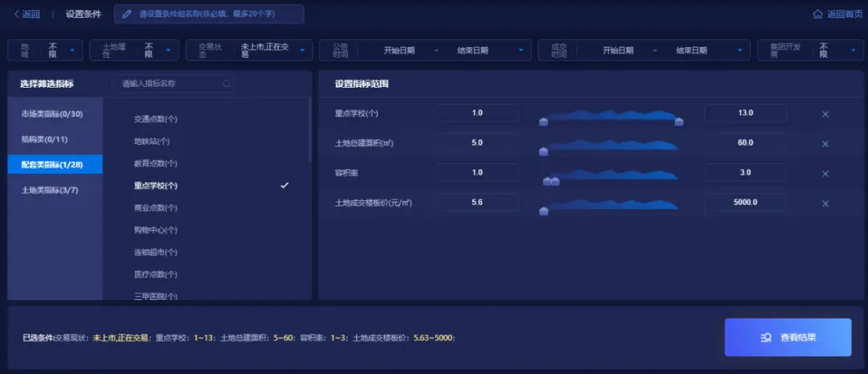Select the 市场类指标(0/30) category

(x=55, y=114)
